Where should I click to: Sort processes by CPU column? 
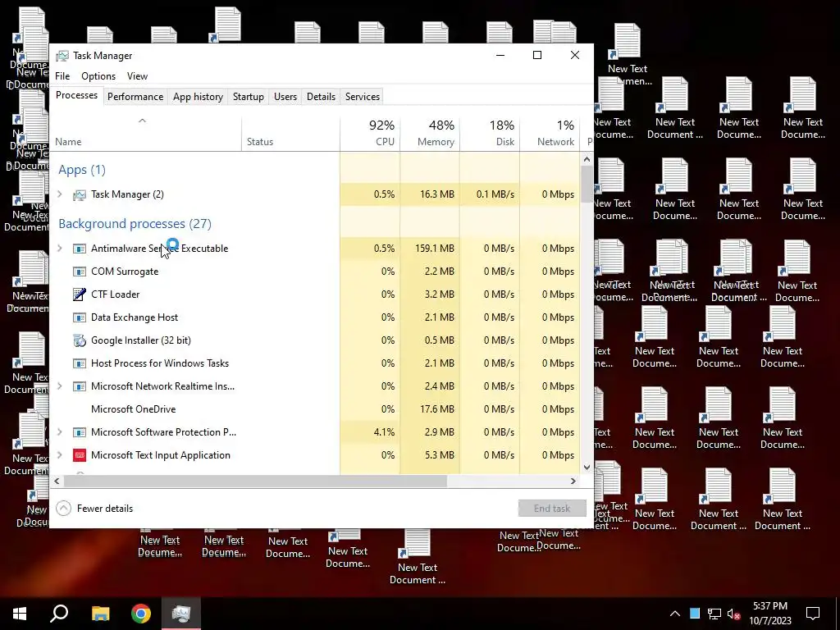(370, 133)
